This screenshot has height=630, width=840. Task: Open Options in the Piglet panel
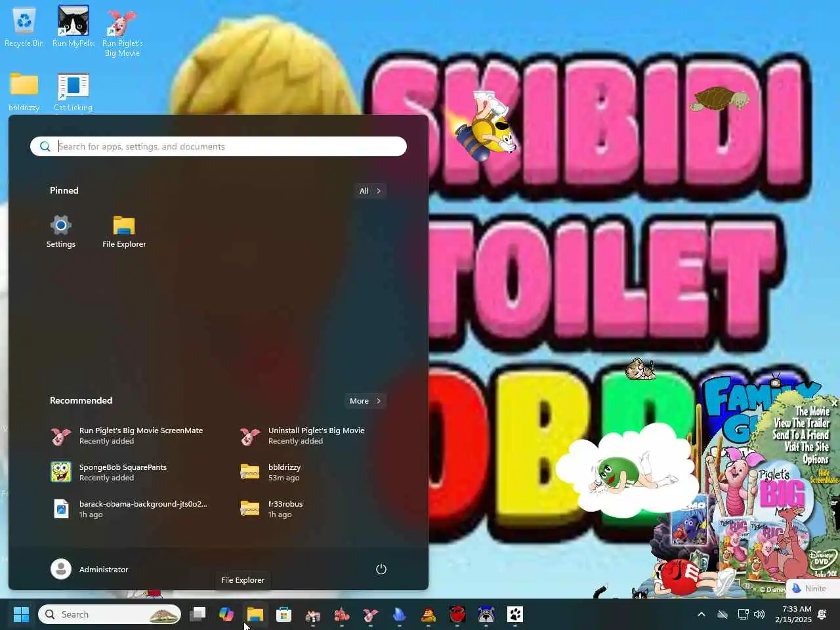point(816,459)
